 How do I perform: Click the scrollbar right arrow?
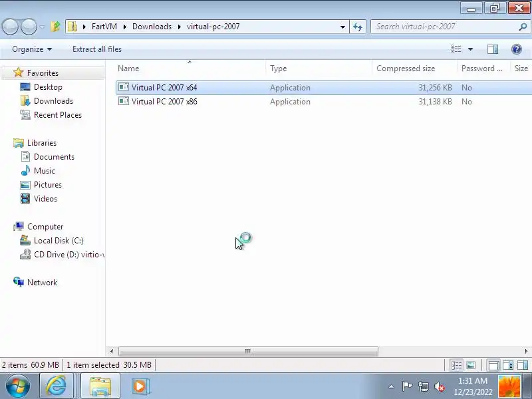point(526,351)
